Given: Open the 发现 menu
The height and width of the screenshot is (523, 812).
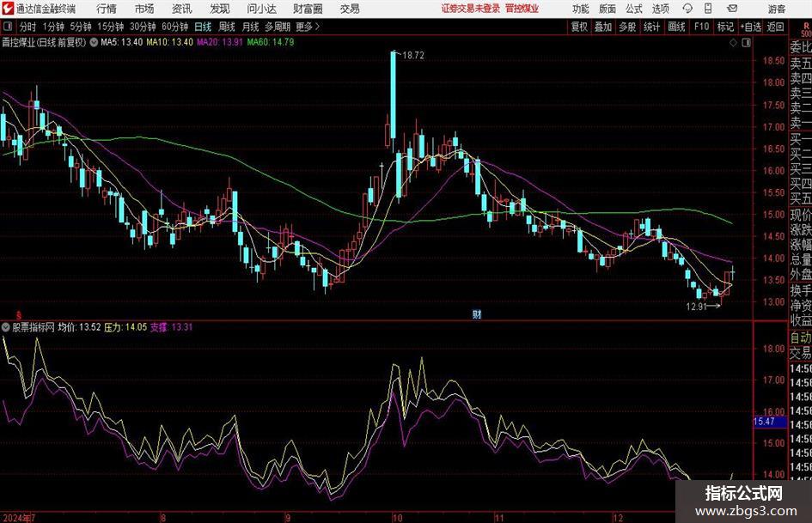Looking at the screenshot, I should pos(220,9).
